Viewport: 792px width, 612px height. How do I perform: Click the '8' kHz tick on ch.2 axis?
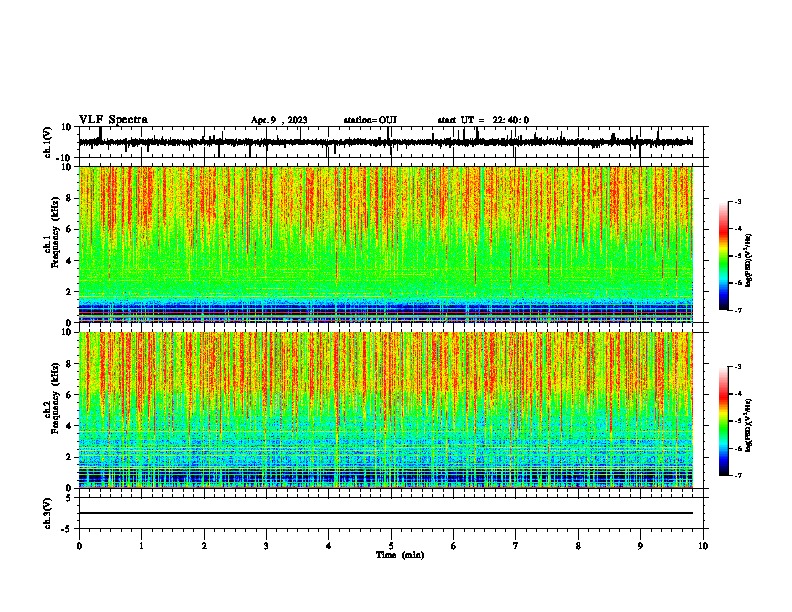[x=69, y=364]
